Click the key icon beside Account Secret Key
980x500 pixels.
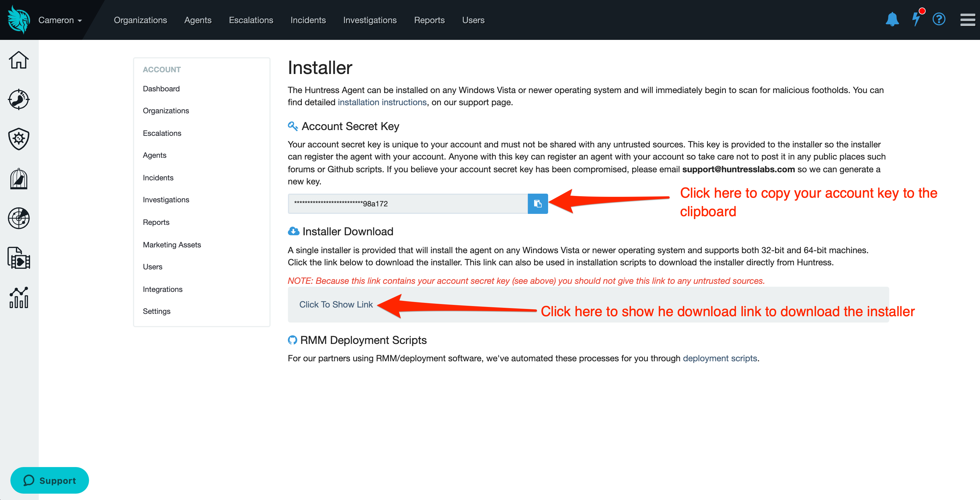[293, 126]
